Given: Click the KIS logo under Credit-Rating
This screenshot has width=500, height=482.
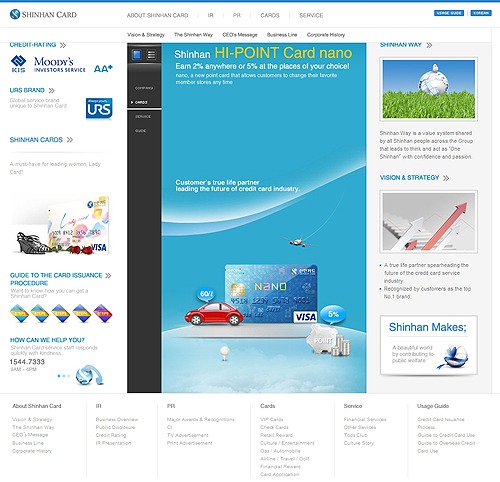Looking at the screenshot, I should coord(18,64).
